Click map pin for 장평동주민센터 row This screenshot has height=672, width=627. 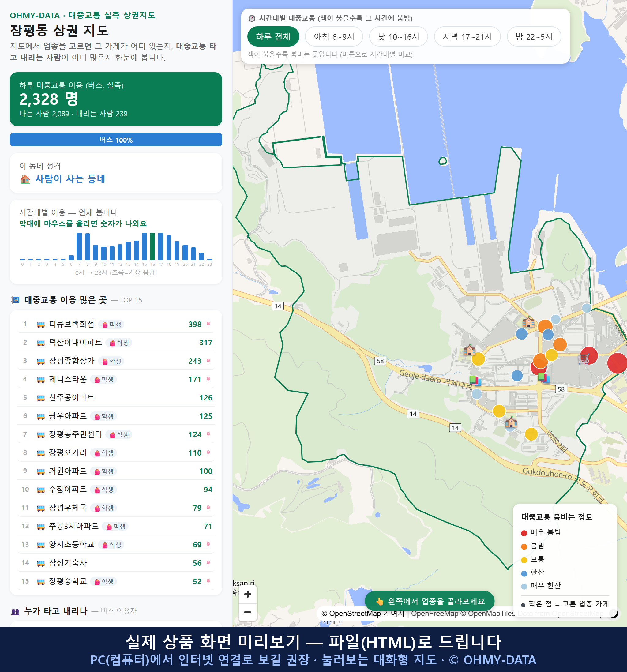pos(208,435)
